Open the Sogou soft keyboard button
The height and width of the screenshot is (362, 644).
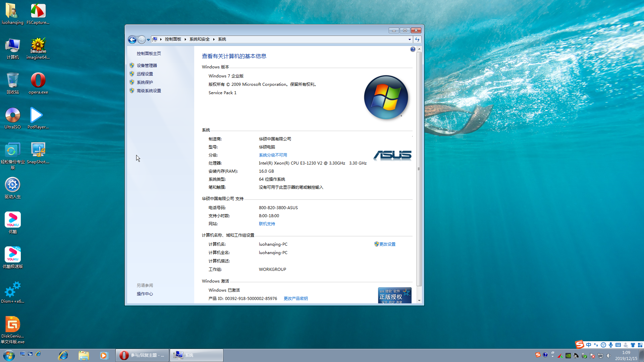click(x=618, y=345)
